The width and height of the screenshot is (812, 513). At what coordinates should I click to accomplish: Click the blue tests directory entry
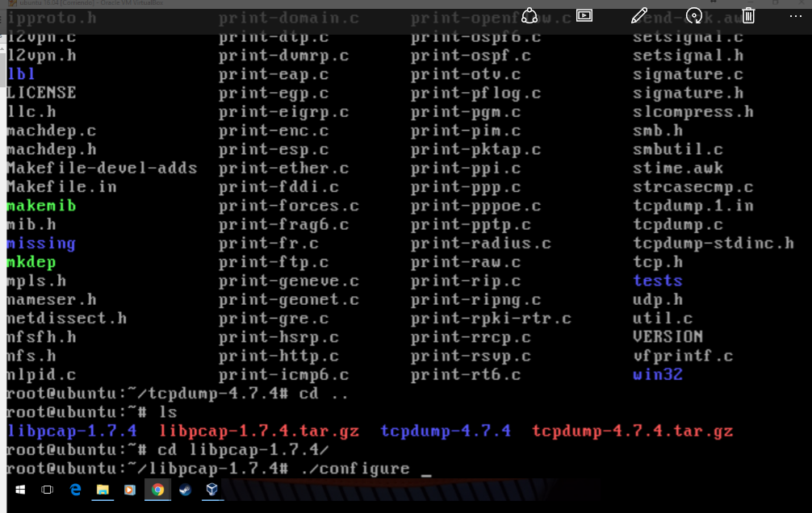(x=657, y=281)
